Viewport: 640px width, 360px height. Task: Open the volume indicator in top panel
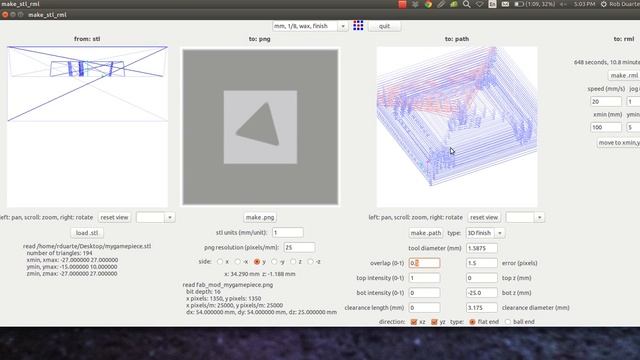[x=564, y=4]
